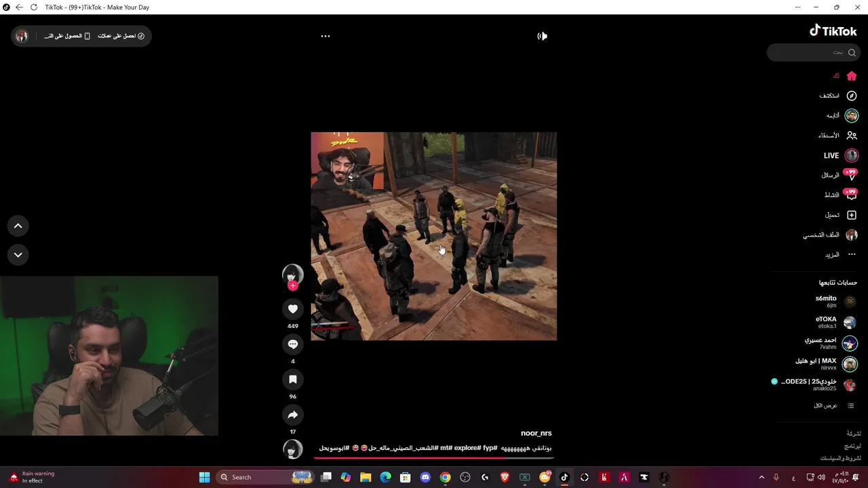Open Brave browser from taskbar

(505, 477)
